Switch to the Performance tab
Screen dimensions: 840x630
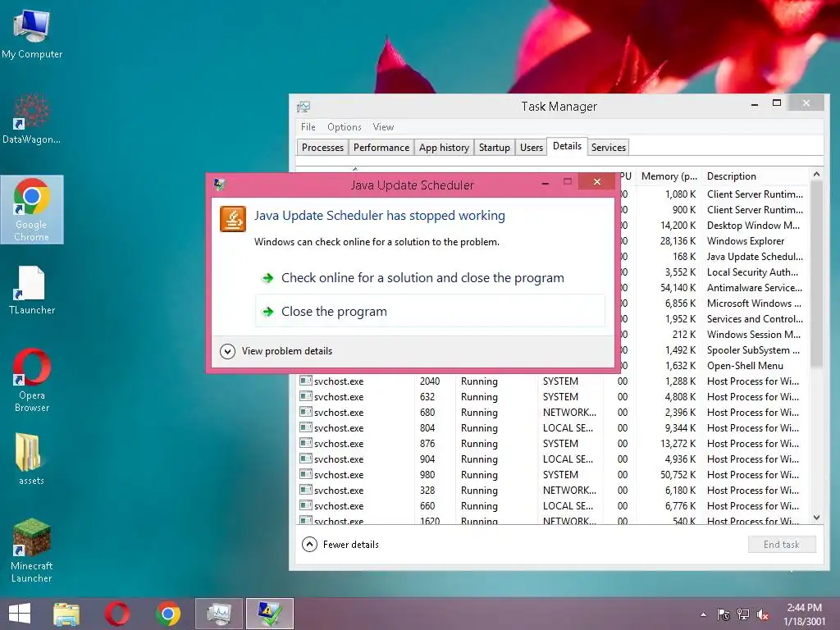coord(381,148)
